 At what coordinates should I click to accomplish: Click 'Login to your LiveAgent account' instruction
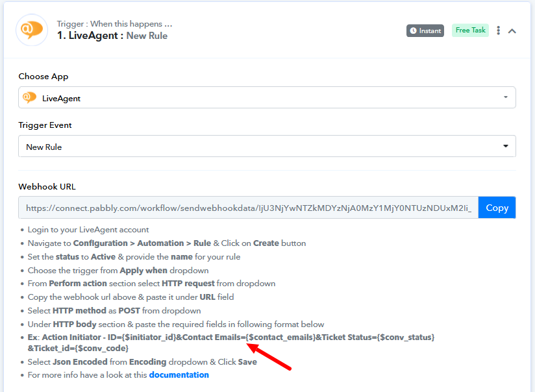(88, 230)
